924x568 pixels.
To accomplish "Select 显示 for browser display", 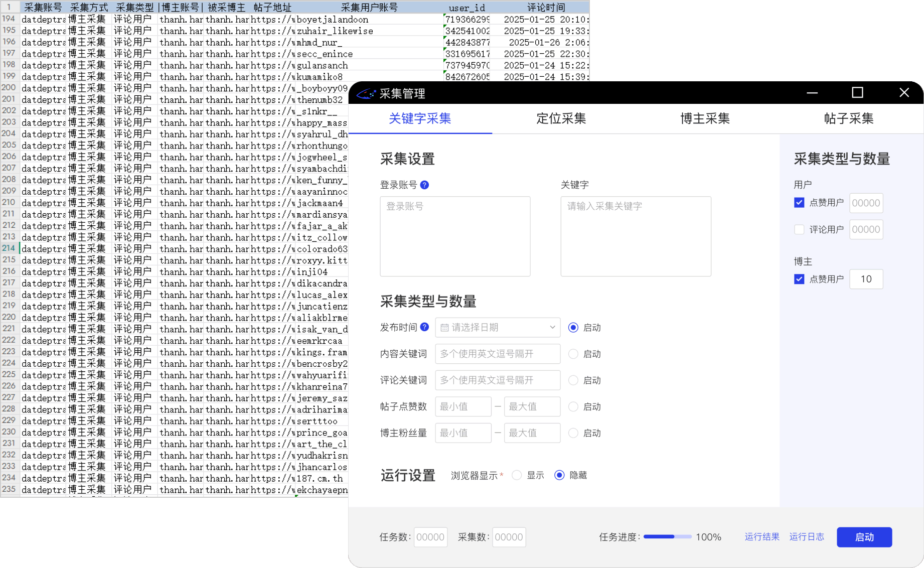I will 517,475.
